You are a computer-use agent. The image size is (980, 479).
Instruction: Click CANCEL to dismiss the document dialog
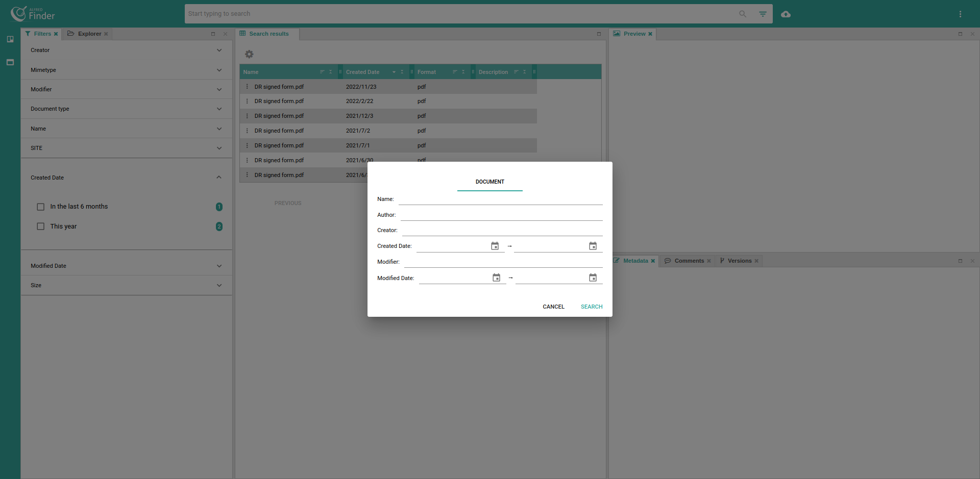(553, 307)
